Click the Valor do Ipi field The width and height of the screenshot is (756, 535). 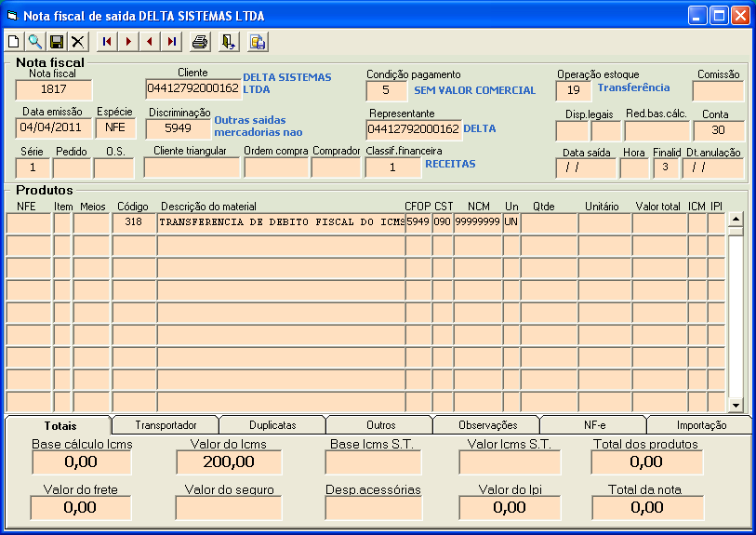click(510, 508)
